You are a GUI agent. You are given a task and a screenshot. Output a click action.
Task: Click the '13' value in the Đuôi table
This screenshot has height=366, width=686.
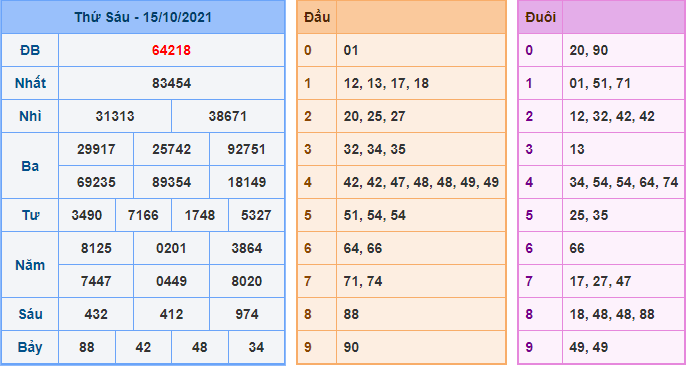pos(577,149)
